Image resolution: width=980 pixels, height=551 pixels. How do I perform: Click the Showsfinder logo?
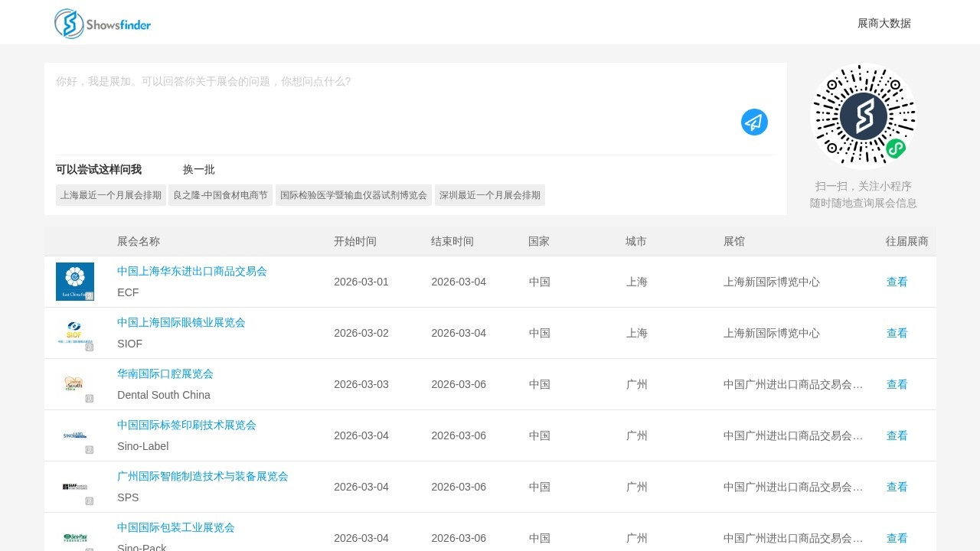point(103,24)
